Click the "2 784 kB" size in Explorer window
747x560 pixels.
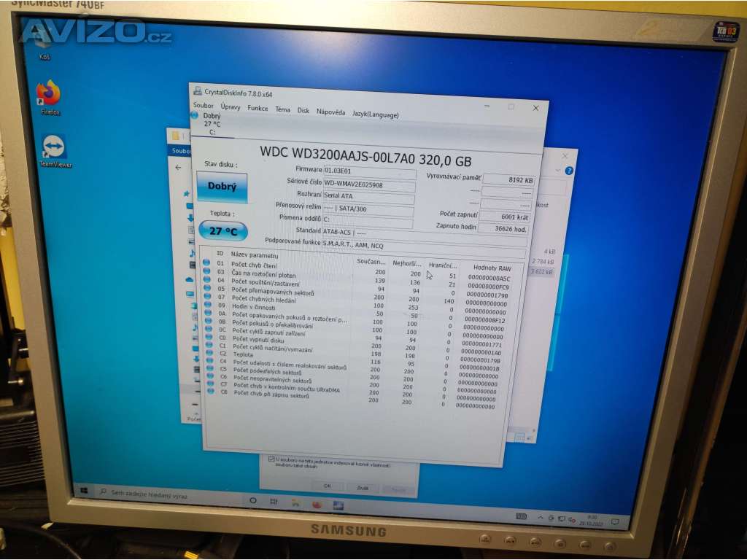(x=543, y=262)
